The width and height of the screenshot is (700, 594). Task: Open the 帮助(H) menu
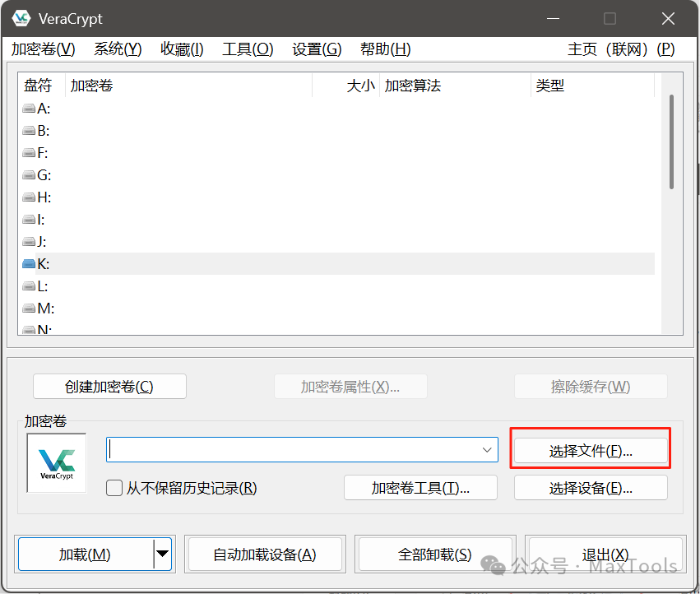(x=386, y=49)
